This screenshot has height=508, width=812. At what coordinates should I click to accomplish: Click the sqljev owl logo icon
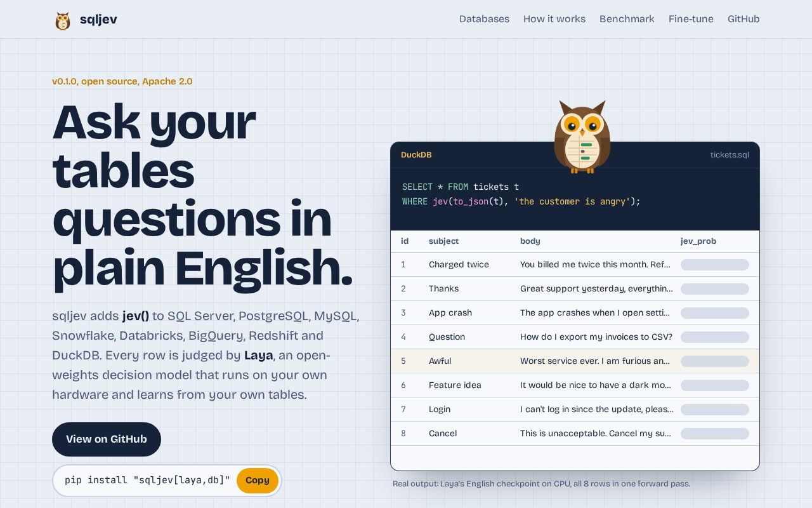point(63,20)
